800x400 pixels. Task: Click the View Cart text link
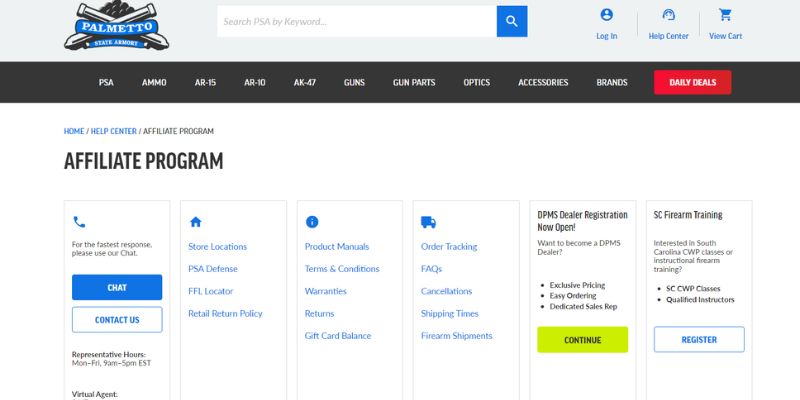click(725, 36)
